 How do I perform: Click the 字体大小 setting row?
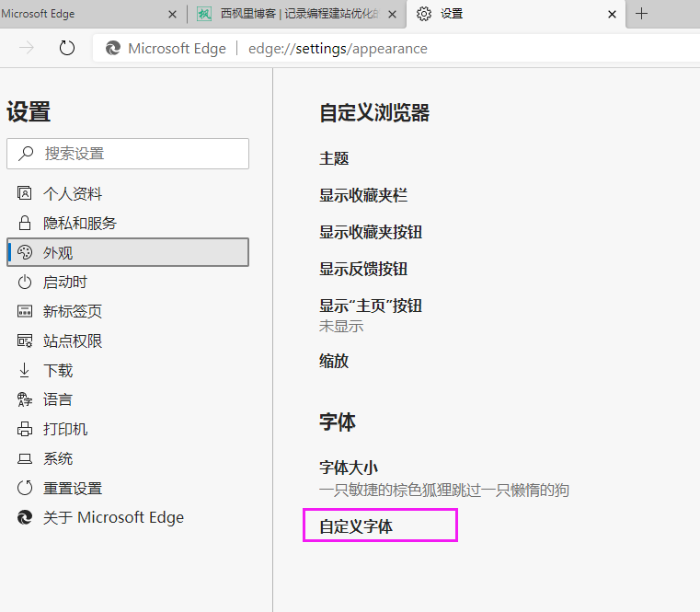(349, 468)
